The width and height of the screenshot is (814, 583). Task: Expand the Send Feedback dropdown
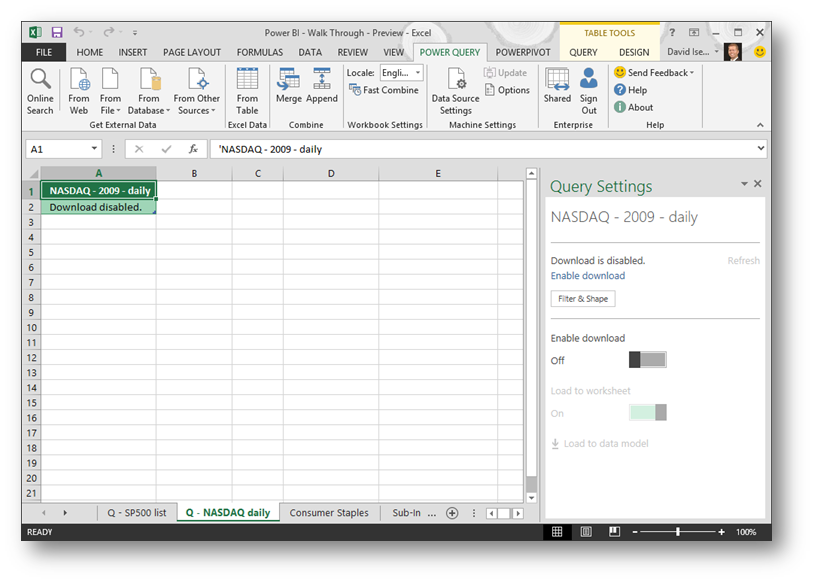[691, 73]
